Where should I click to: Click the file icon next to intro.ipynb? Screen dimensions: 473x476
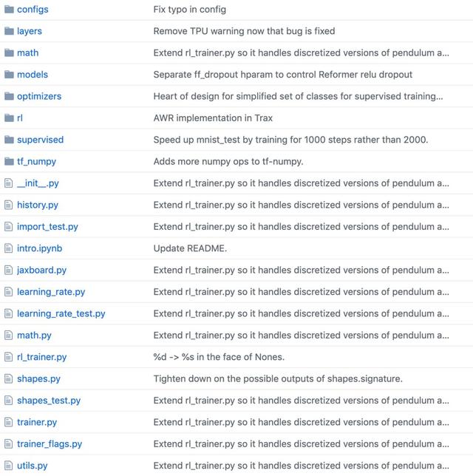coord(9,248)
